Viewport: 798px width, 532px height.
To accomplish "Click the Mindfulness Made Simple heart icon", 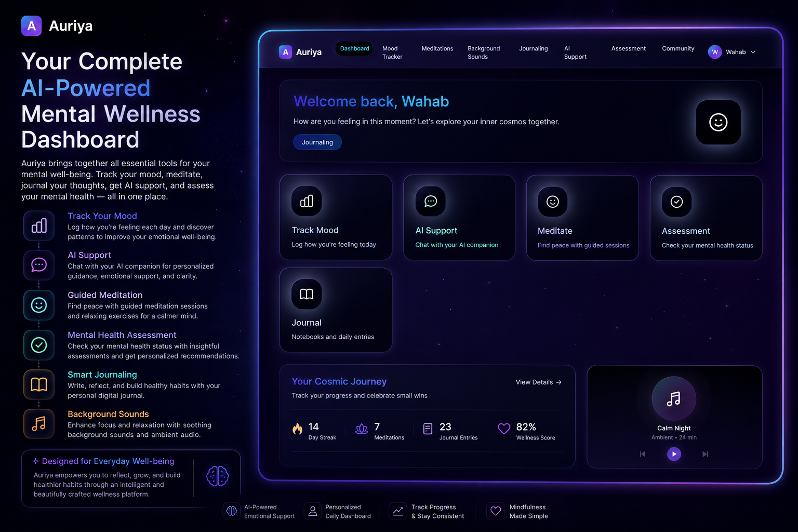I will (496, 511).
